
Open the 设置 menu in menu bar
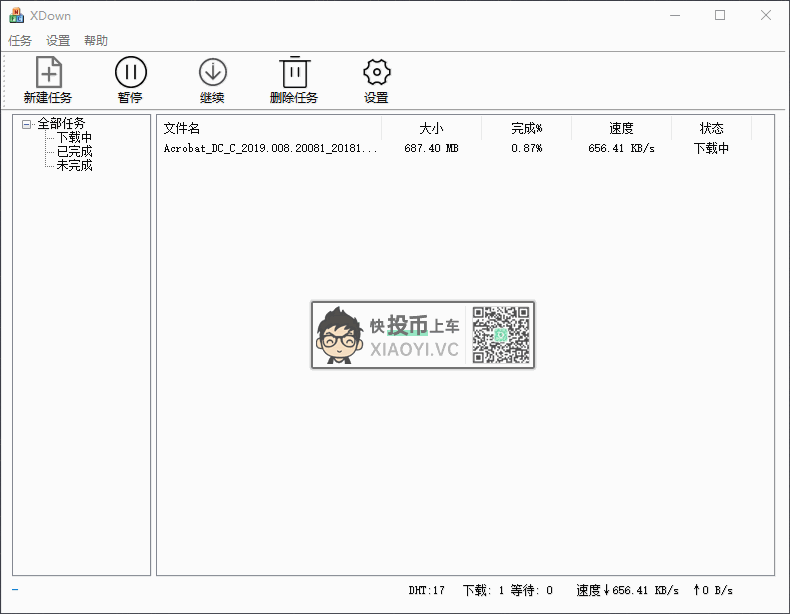point(58,41)
